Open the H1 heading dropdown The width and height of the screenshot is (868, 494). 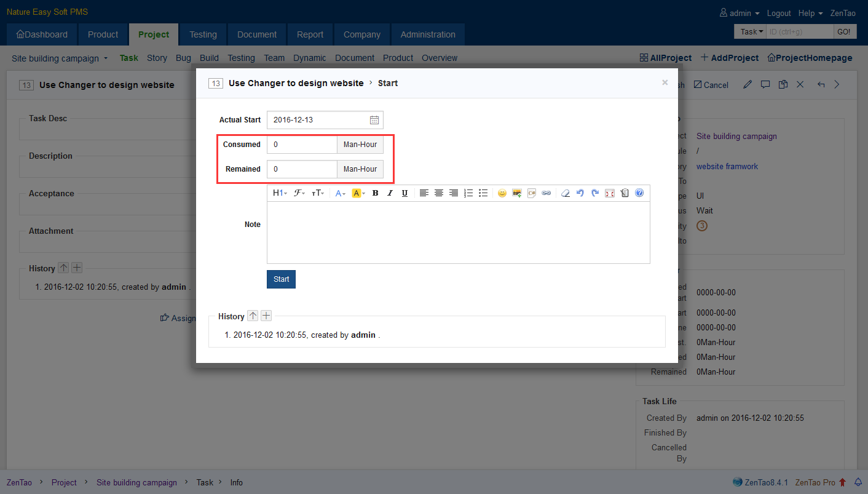[280, 193]
